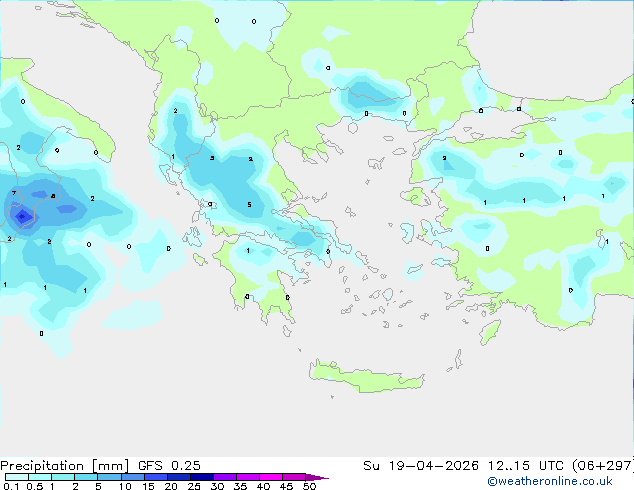Click the "25" legend scale label
634x490 pixels.
(194, 486)
